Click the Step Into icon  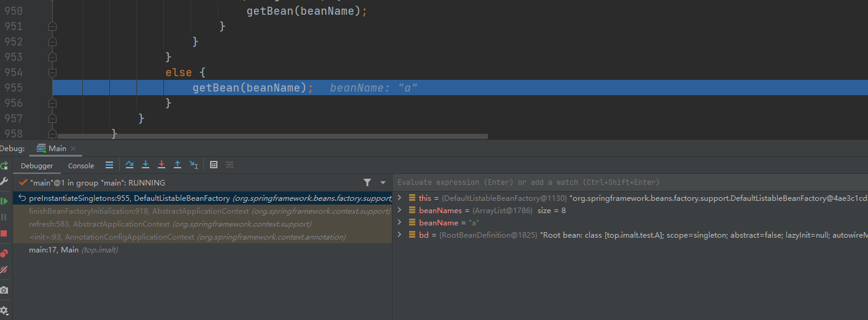146,165
